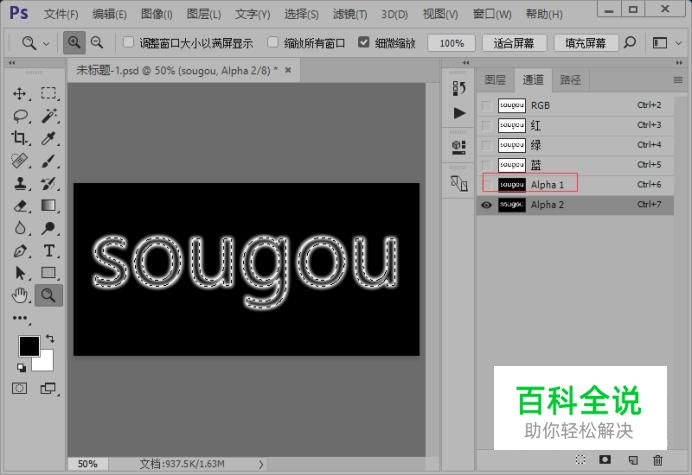Select the Zoom tool in toolbox
Image resolution: width=692 pixels, height=475 pixels.
coord(49,295)
